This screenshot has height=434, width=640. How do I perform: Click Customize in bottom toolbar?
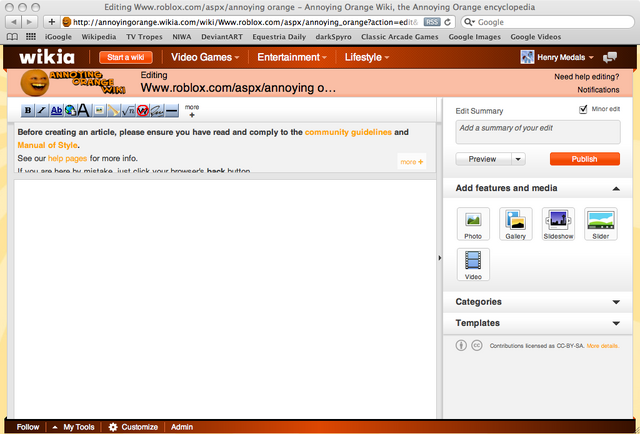(133, 427)
